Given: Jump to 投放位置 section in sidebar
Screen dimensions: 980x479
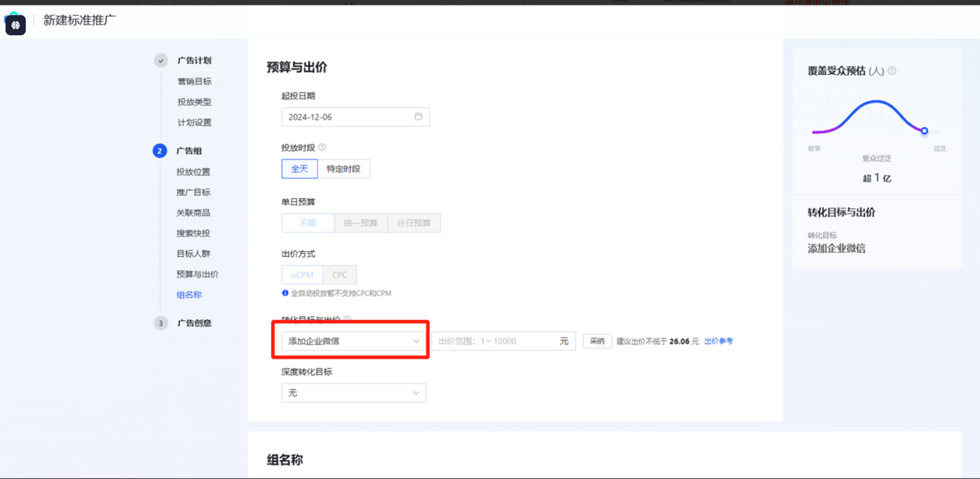Looking at the screenshot, I should coord(193,172).
